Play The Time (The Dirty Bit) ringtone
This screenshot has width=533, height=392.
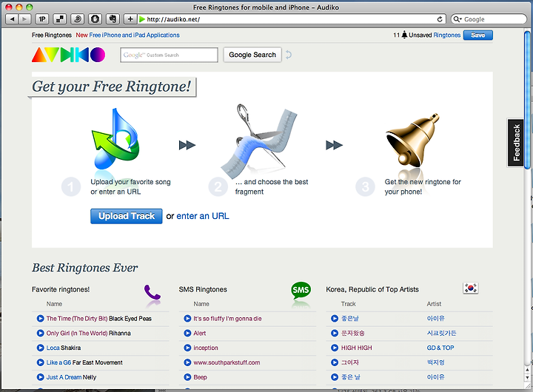pos(40,318)
